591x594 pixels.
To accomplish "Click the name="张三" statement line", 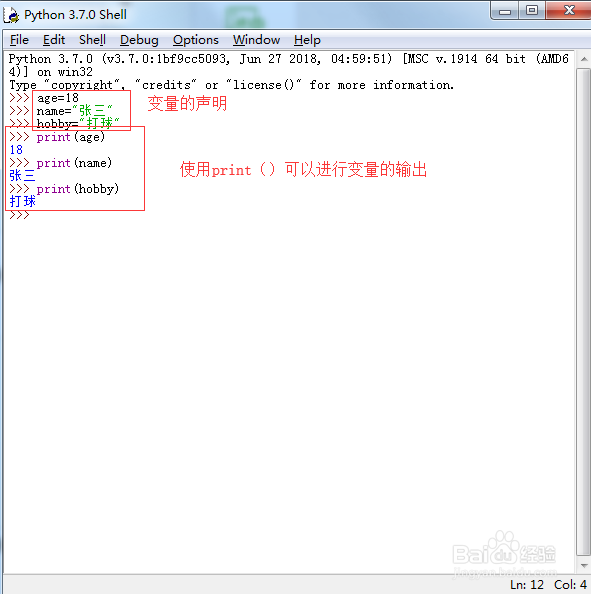I will point(75,111).
